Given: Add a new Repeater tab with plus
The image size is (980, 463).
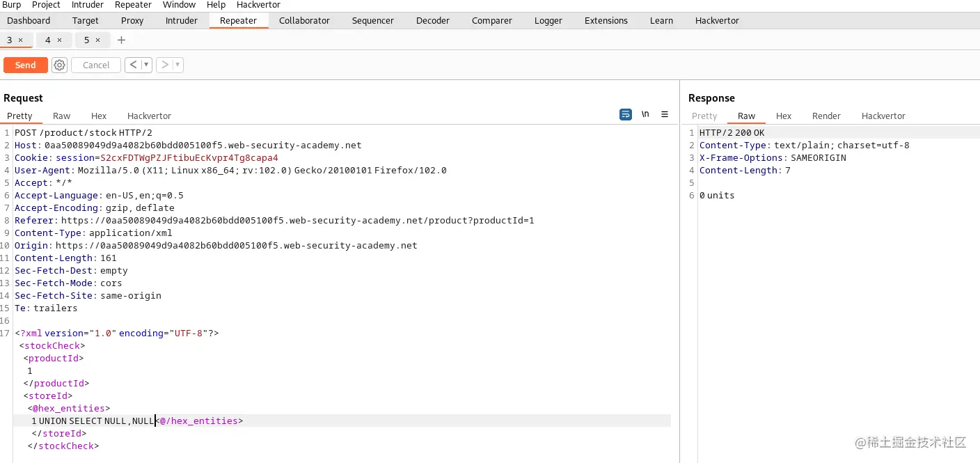Looking at the screenshot, I should click(x=121, y=40).
